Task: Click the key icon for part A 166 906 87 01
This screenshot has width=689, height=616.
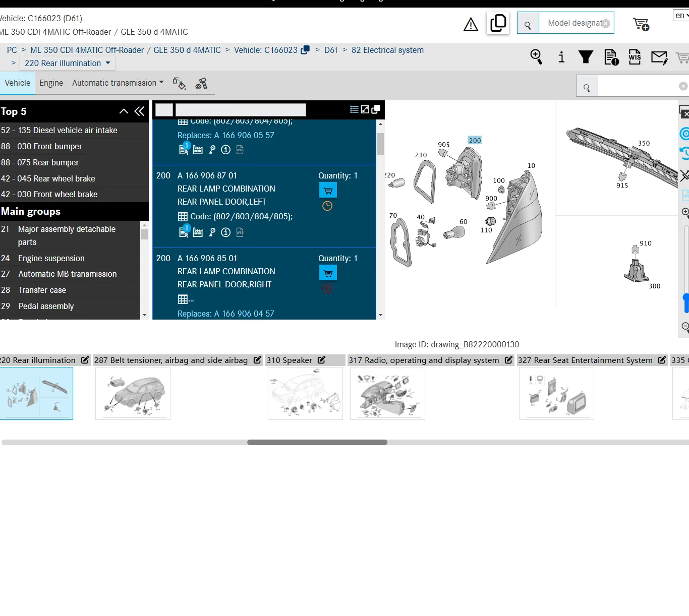Action: [212, 232]
